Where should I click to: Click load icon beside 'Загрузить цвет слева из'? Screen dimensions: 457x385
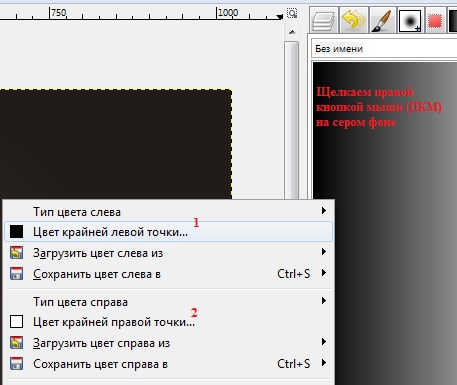coord(16,253)
